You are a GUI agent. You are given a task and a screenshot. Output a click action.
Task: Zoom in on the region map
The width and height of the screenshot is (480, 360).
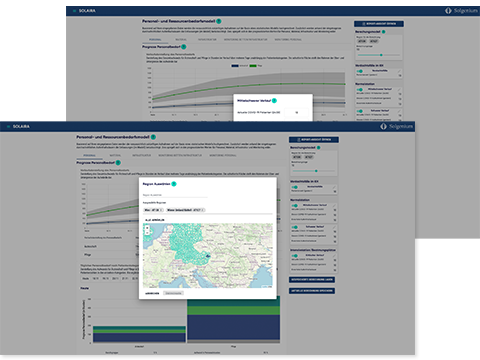[147, 228]
